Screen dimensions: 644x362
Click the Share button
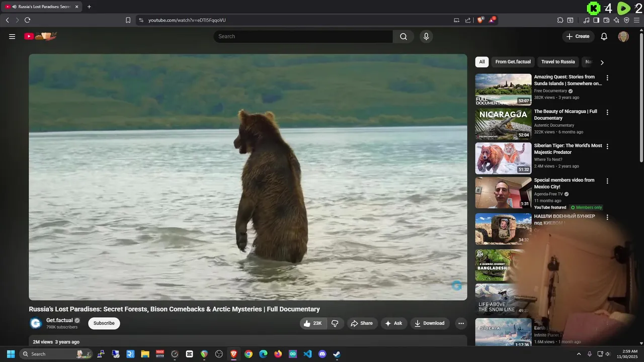coord(362,323)
